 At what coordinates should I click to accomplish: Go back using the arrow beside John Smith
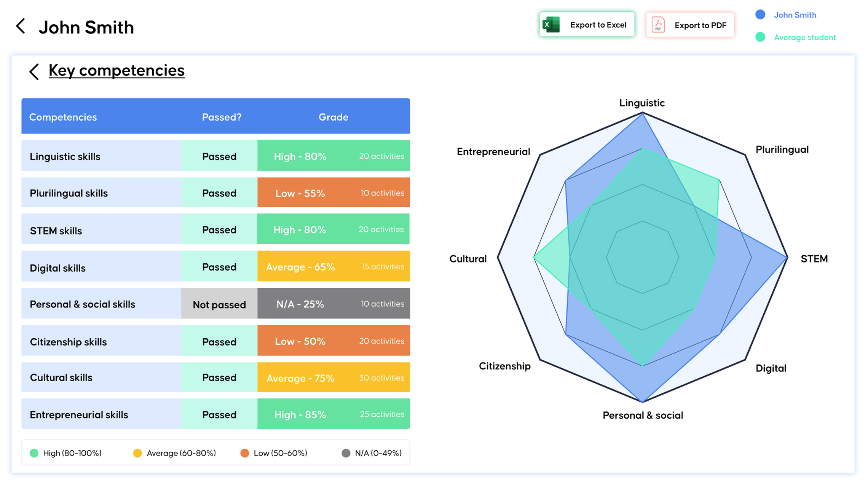pyautogui.click(x=21, y=26)
